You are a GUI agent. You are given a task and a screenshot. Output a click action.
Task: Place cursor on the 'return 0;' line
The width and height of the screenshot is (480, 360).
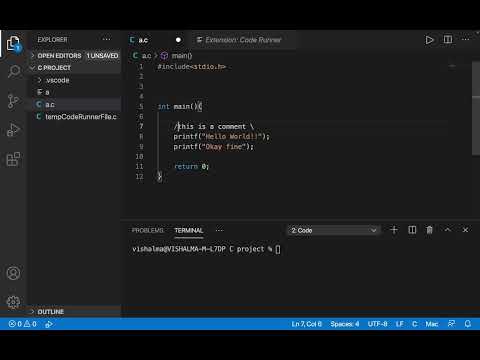point(191,166)
